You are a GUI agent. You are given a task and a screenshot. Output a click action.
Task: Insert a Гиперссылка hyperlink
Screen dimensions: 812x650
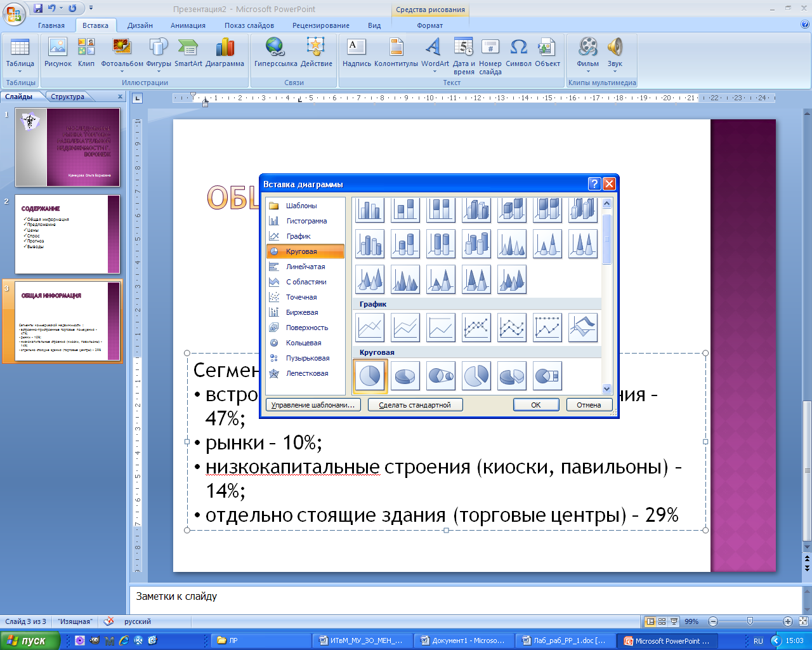tap(275, 53)
